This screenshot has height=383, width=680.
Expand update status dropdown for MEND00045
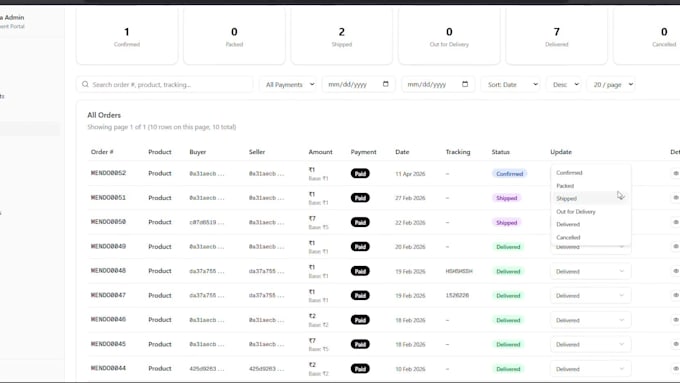[590, 344]
